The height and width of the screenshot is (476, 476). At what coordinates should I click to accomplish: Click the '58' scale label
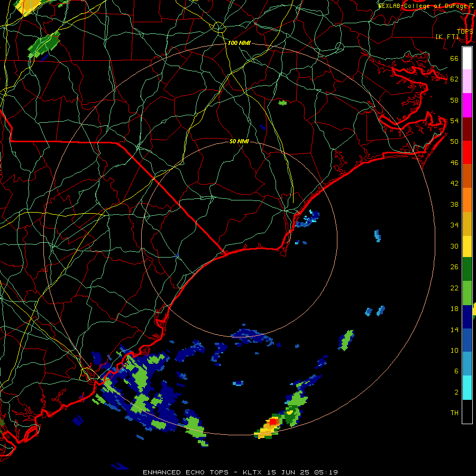454,100
